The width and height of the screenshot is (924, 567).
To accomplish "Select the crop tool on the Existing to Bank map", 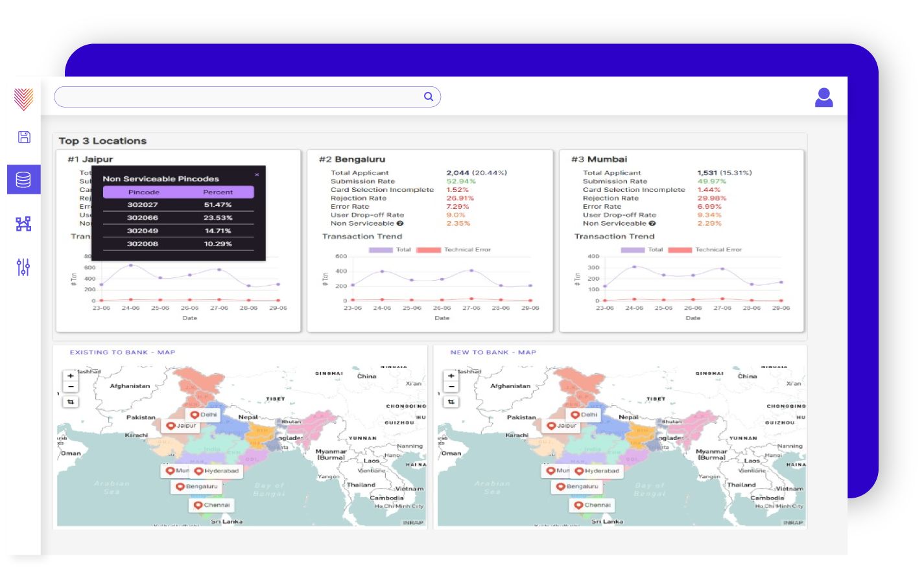I will pos(70,401).
